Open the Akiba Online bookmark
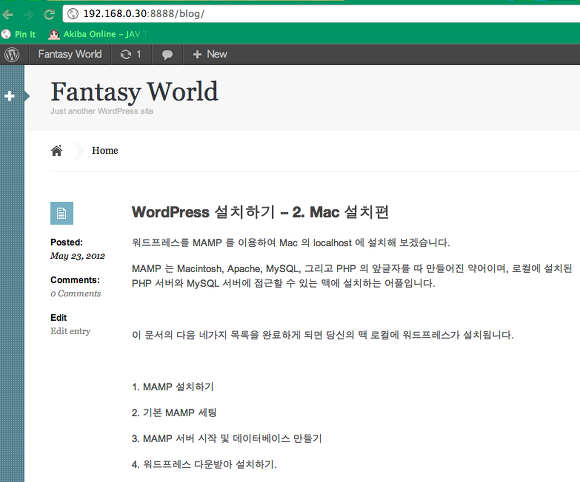The height and width of the screenshot is (482, 580). tap(98, 34)
